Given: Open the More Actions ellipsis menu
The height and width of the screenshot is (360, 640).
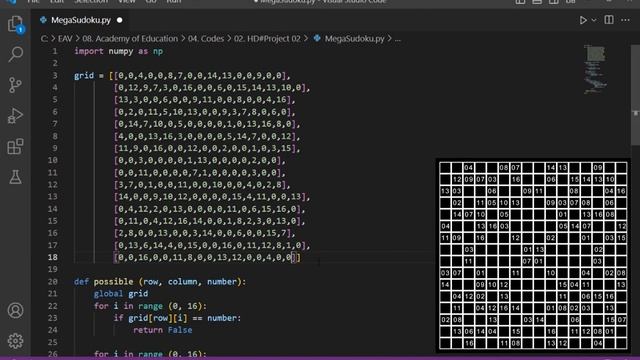Looking at the screenshot, I should 625,20.
